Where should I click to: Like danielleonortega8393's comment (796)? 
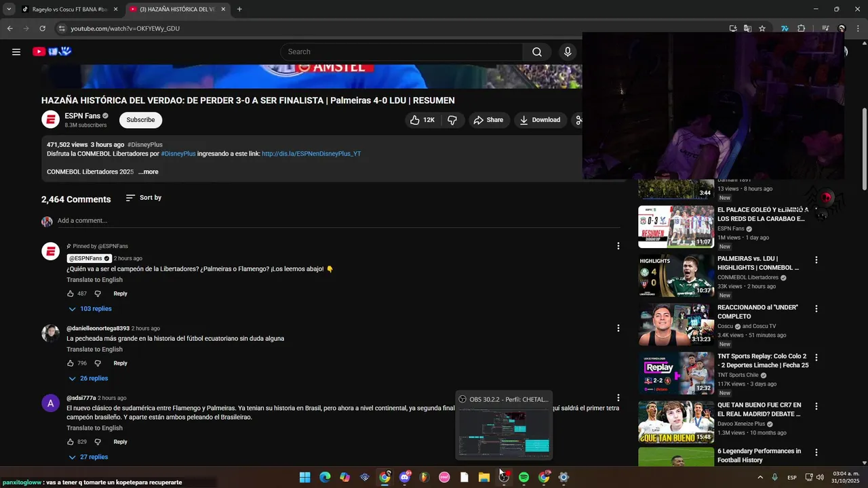click(71, 364)
